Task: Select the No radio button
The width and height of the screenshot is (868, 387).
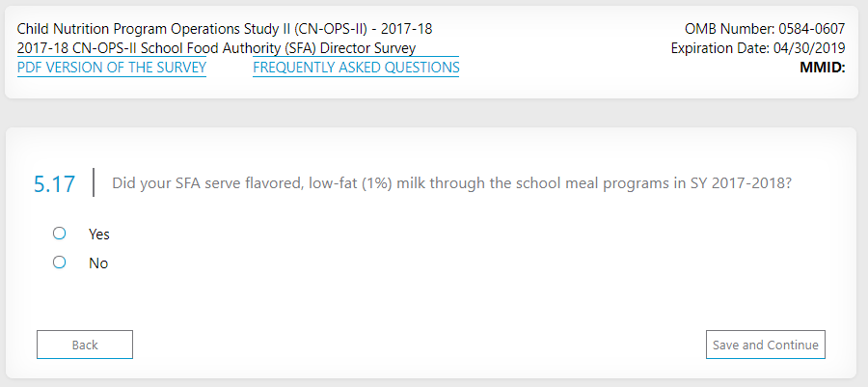Action: [60, 263]
